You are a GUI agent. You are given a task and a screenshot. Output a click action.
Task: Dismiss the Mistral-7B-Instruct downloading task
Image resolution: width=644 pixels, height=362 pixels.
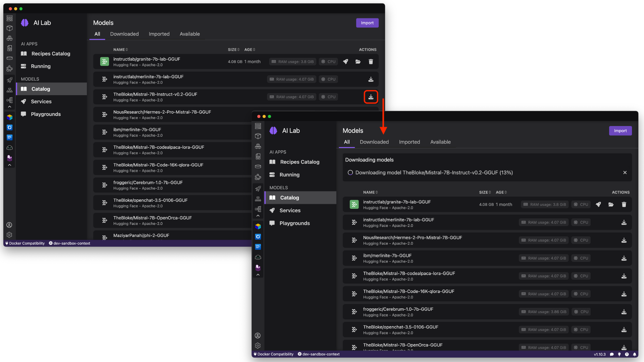tap(625, 173)
